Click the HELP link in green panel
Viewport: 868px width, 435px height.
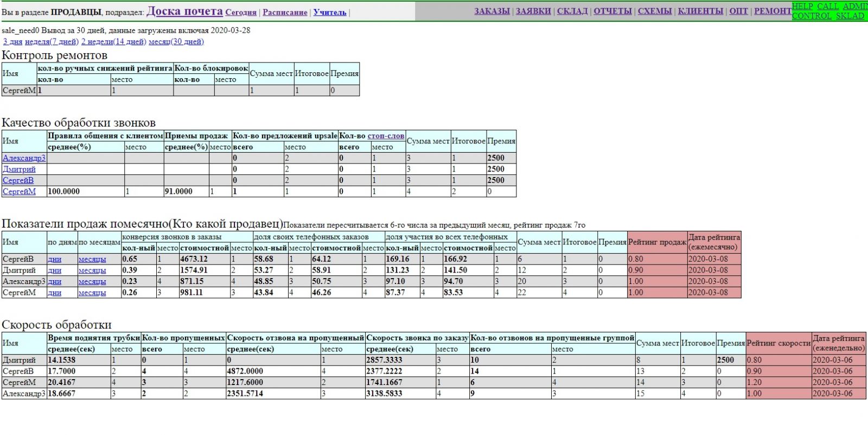coord(802,7)
